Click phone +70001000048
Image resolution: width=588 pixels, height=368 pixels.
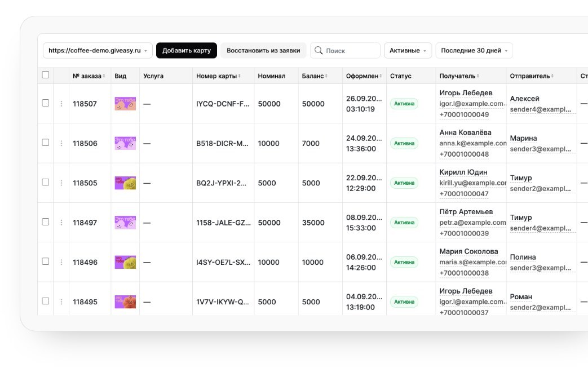[x=464, y=154]
